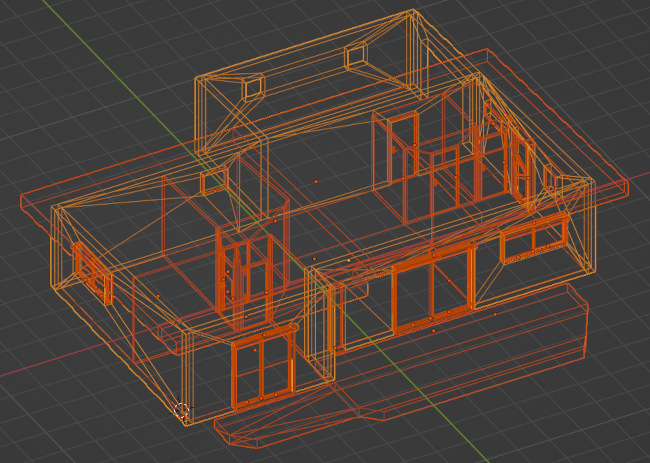
Task: Select the small window on left wall
Action: 91,271
